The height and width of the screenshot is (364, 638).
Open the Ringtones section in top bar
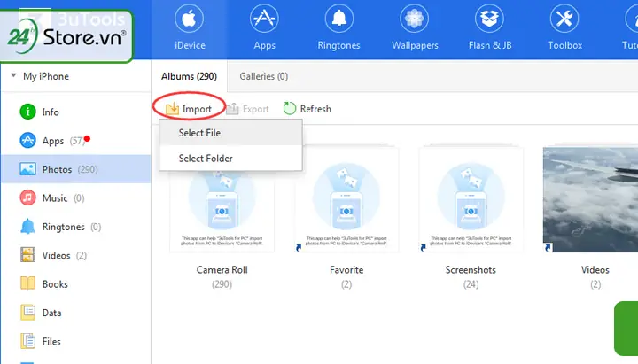tap(338, 29)
